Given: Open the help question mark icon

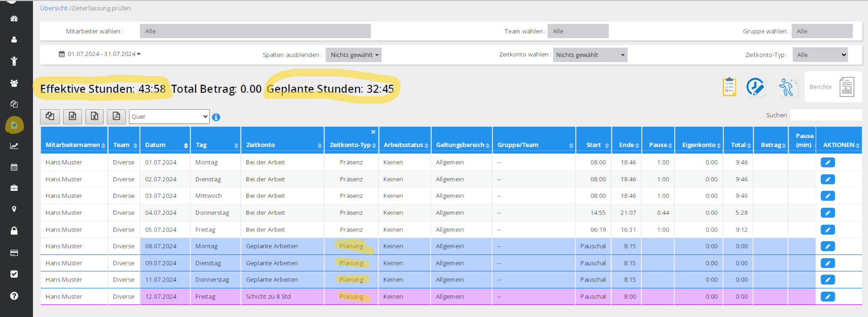Looking at the screenshot, I should click(14, 296).
